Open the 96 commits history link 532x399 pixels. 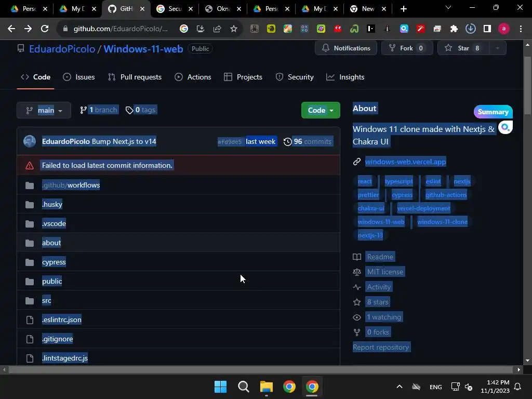[308, 141]
